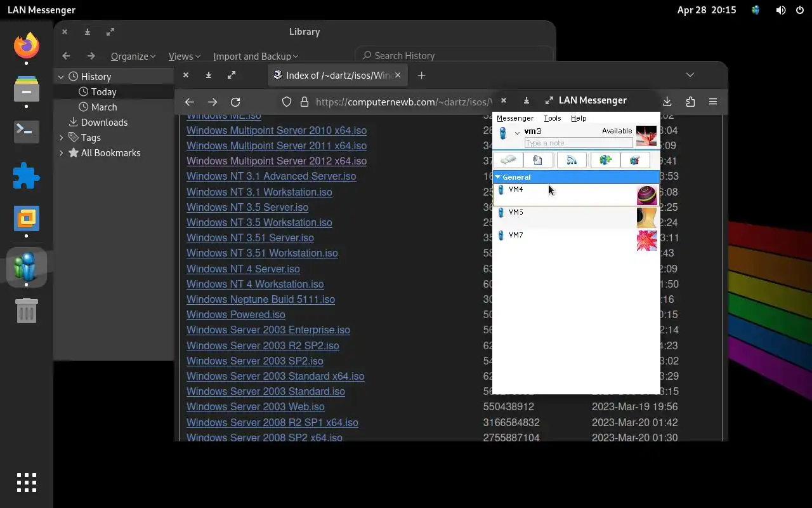Click the date 2023-Mar-19 19:56
Image resolution: width=812 pixels, height=508 pixels.
coord(635,406)
